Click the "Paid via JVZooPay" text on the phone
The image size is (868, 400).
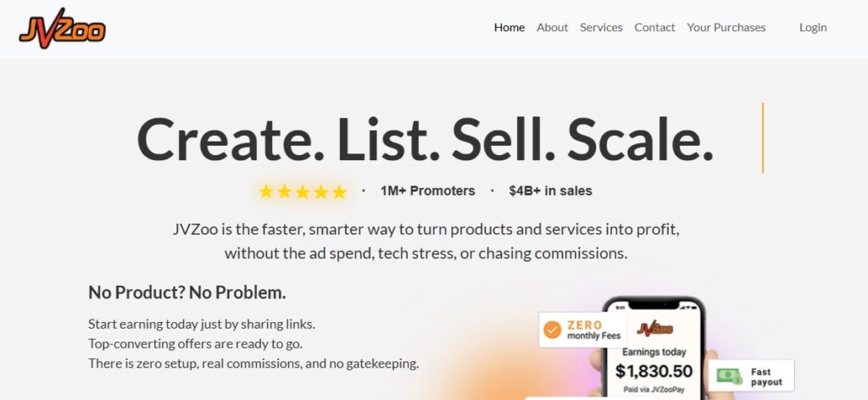[654, 391]
